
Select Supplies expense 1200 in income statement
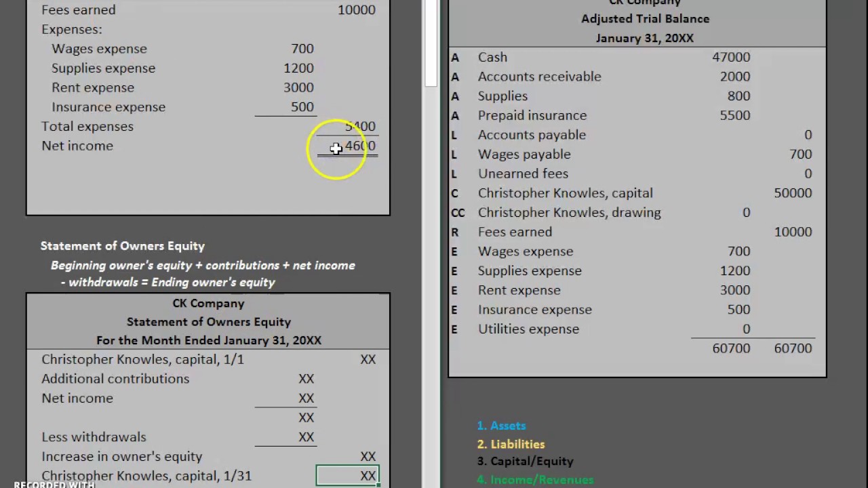click(x=298, y=68)
